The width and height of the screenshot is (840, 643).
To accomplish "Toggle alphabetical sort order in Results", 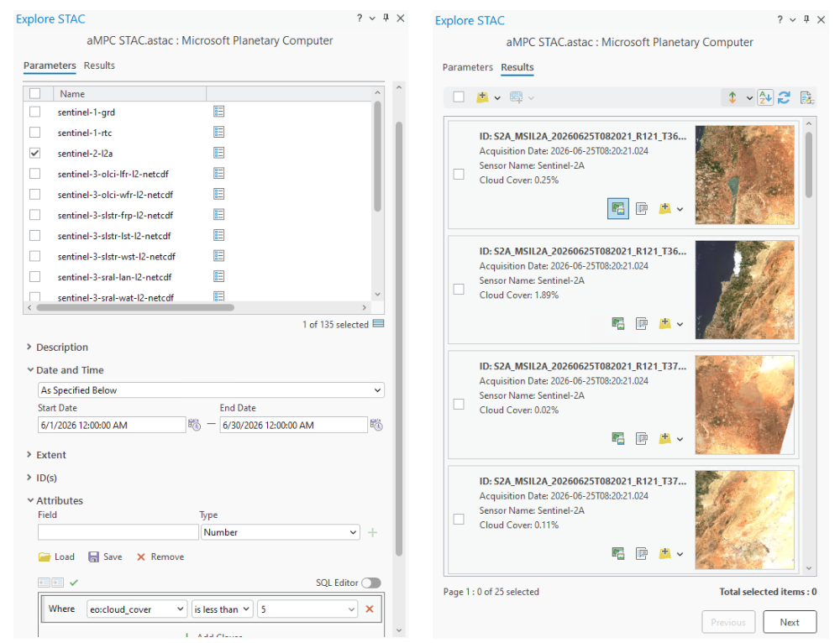I will click(765, 97).
